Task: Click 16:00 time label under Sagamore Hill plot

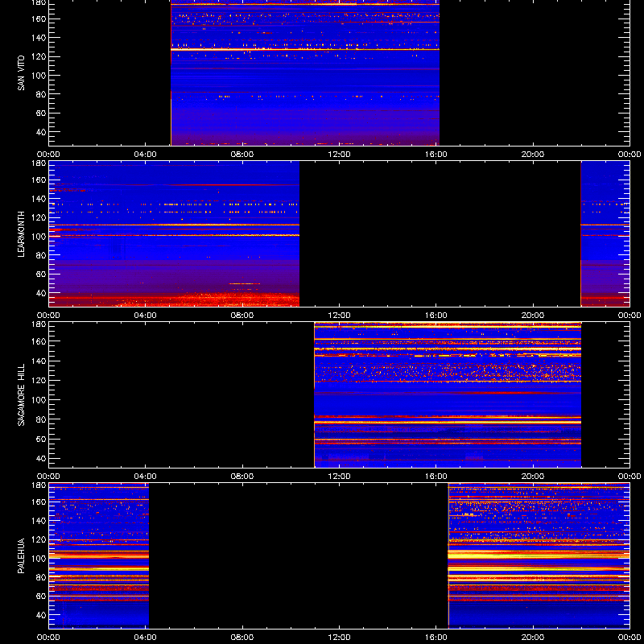Action: (x=436, y=477)
